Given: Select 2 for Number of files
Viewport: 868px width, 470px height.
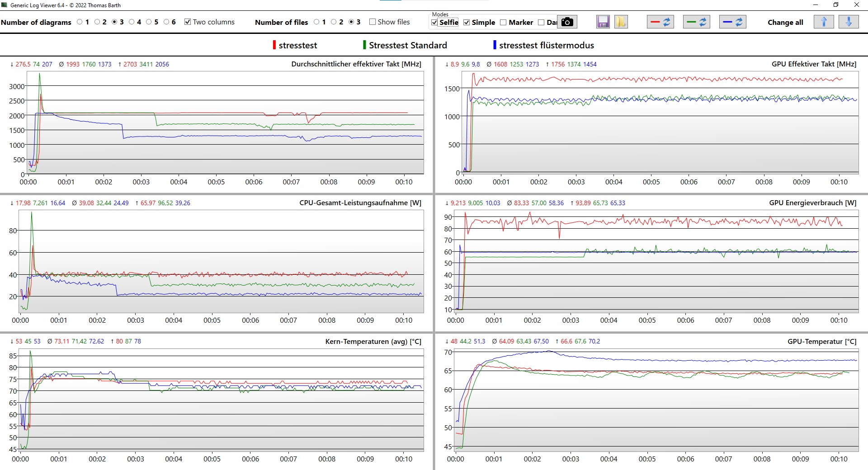Looking at the screenshot, I should 334,22.
